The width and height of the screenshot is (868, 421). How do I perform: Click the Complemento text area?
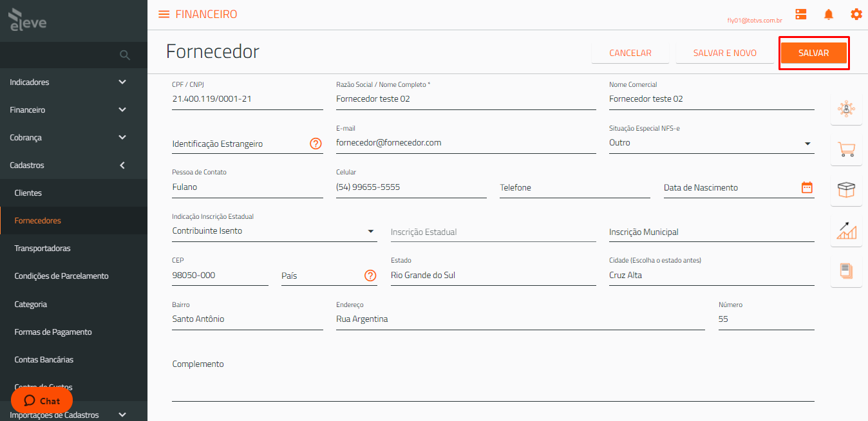493,380
